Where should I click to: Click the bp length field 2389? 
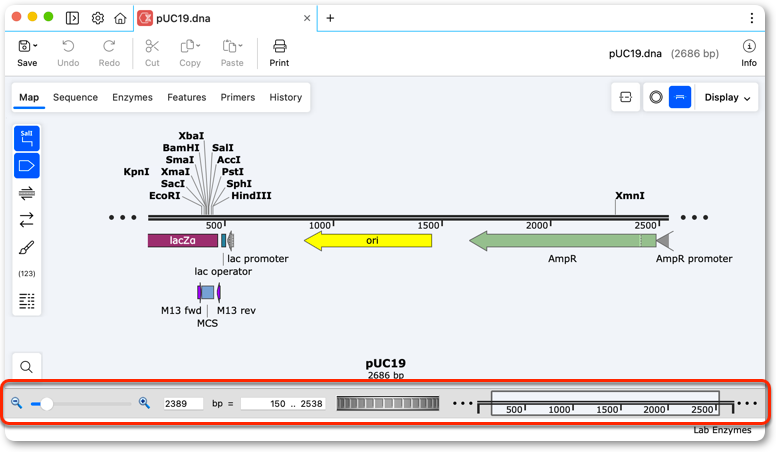pyautogui.click(x=183, y=403)
